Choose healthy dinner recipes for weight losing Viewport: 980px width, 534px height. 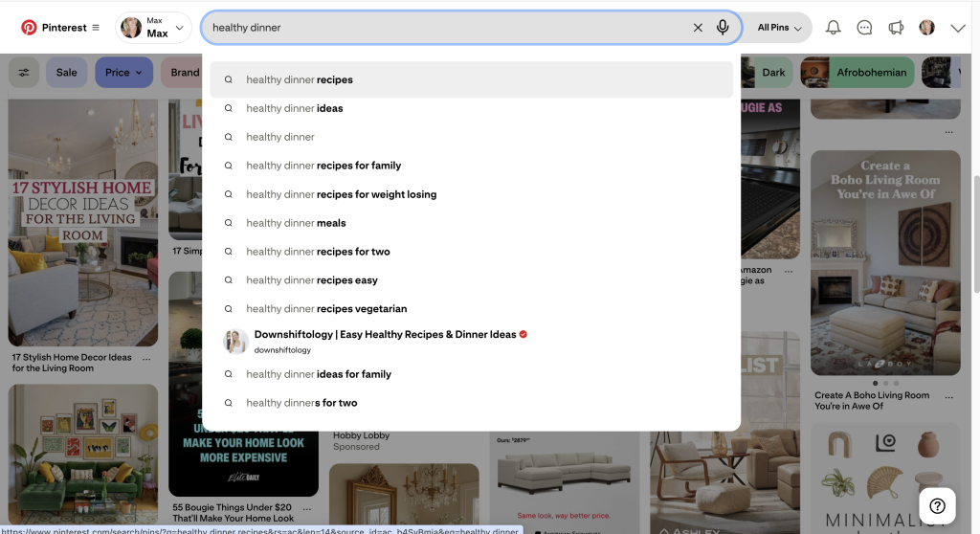[471, 194]
